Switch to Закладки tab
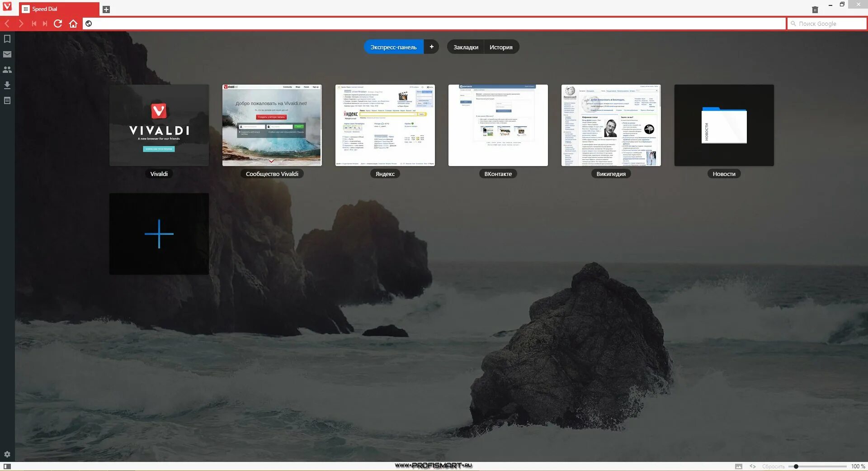The height and width of the screenshot is (471, 868). 466,47
